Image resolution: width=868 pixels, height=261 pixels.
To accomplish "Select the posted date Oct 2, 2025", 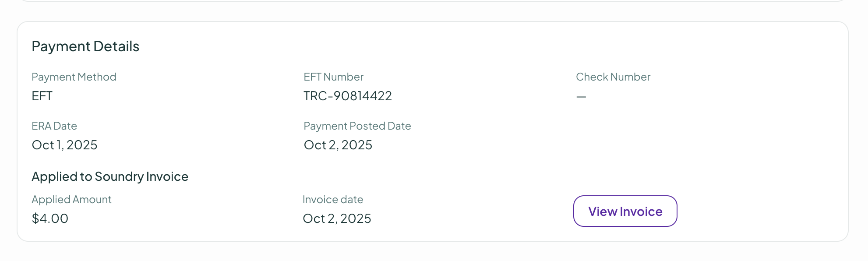I will (338, 145).
